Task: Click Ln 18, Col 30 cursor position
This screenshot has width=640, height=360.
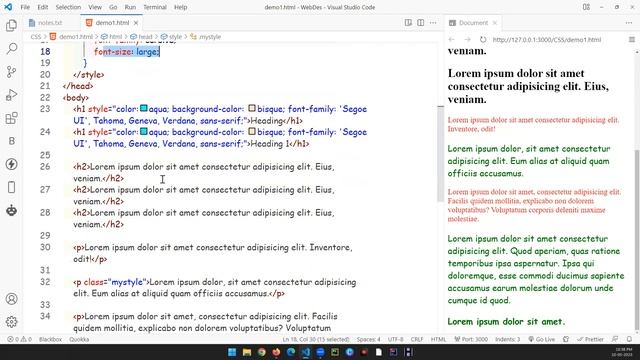Action: pos(316,339)
